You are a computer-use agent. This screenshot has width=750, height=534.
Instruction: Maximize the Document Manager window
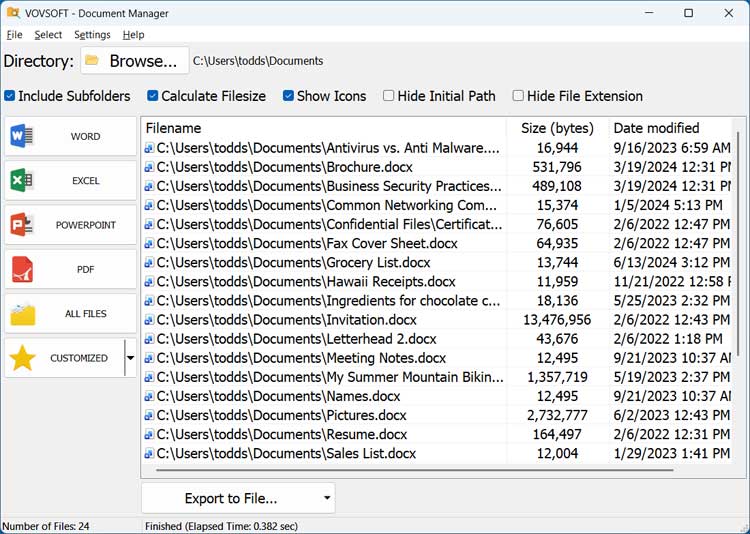click(688, 13)
